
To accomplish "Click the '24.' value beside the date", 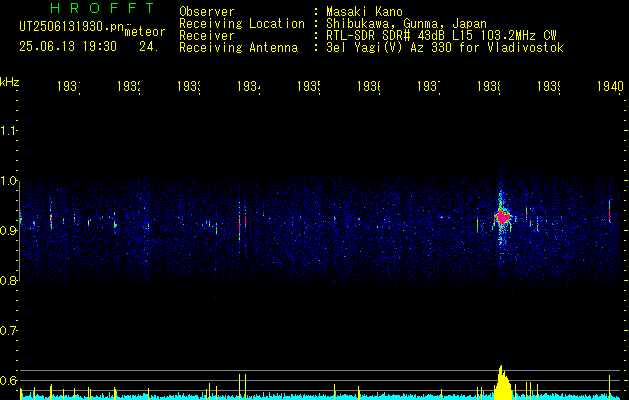I will click(149, 47).
